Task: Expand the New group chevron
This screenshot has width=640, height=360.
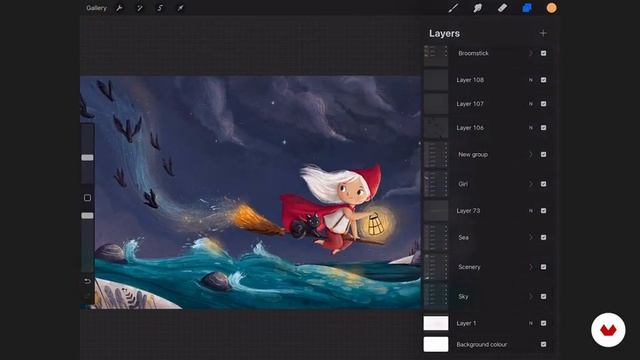Action: (531, 154)
